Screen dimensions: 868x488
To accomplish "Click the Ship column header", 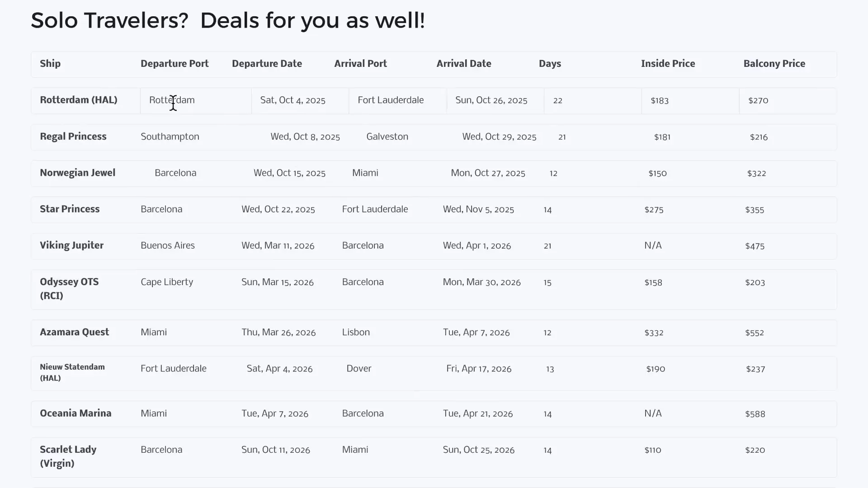I will tap(50, 64).
